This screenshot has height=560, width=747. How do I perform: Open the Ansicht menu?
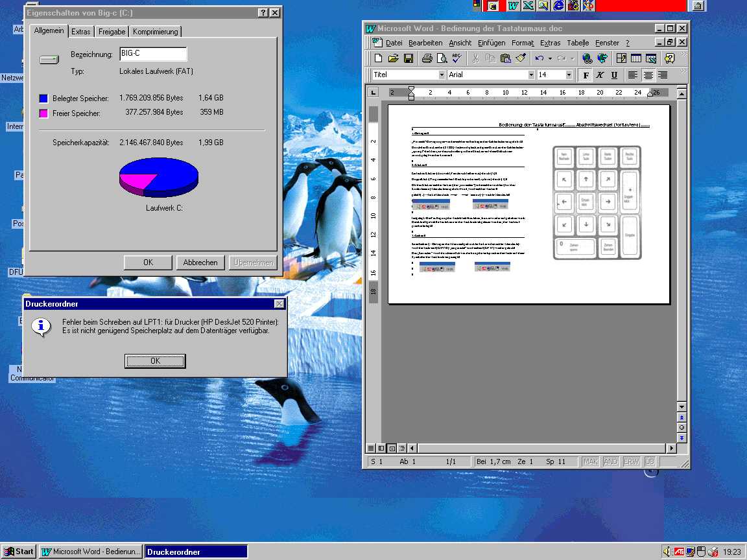click(x=460, y=43)
